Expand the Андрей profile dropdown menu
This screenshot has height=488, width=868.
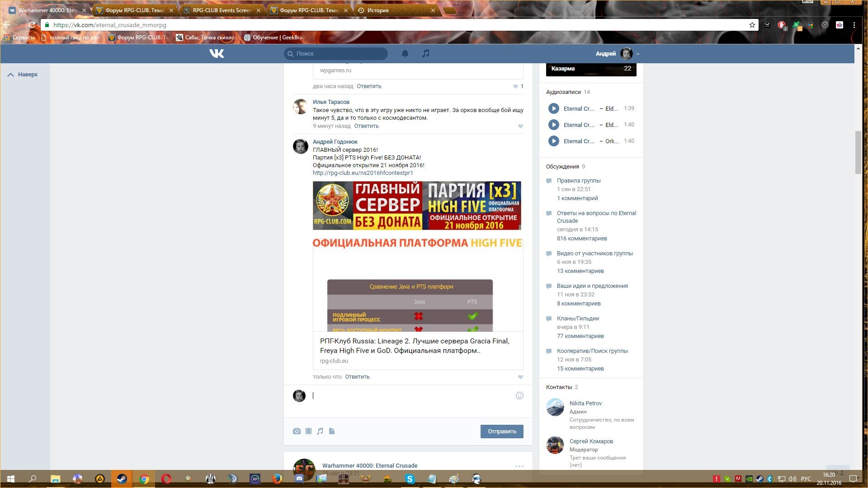point(637,54)
